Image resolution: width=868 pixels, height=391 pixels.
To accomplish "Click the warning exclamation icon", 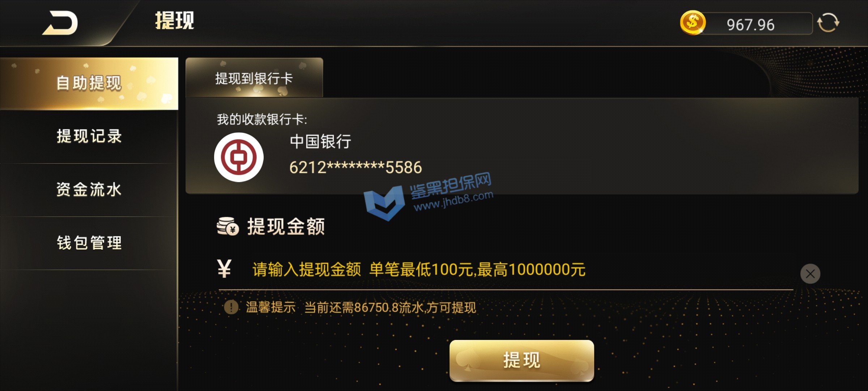I will point(231,307).
